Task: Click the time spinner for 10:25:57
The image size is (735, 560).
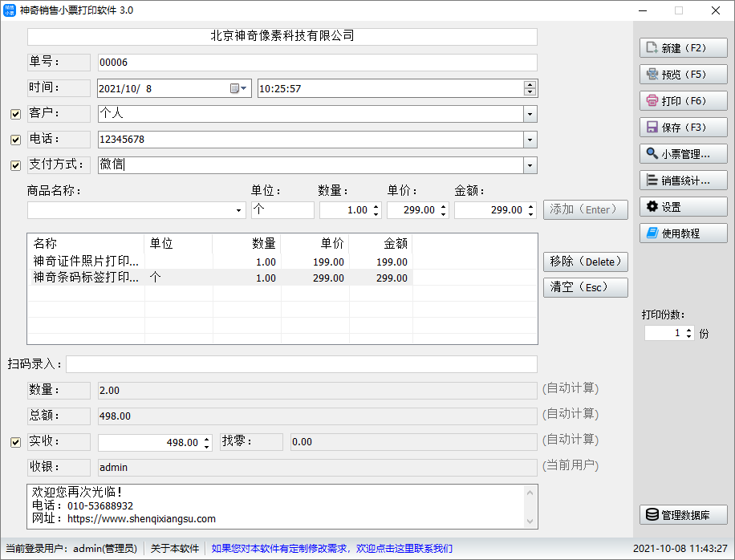Action: coord(530,88)
